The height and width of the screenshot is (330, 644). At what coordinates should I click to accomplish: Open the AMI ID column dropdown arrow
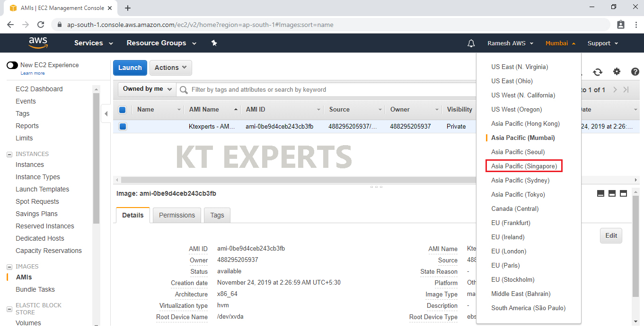tap(319, 110)
